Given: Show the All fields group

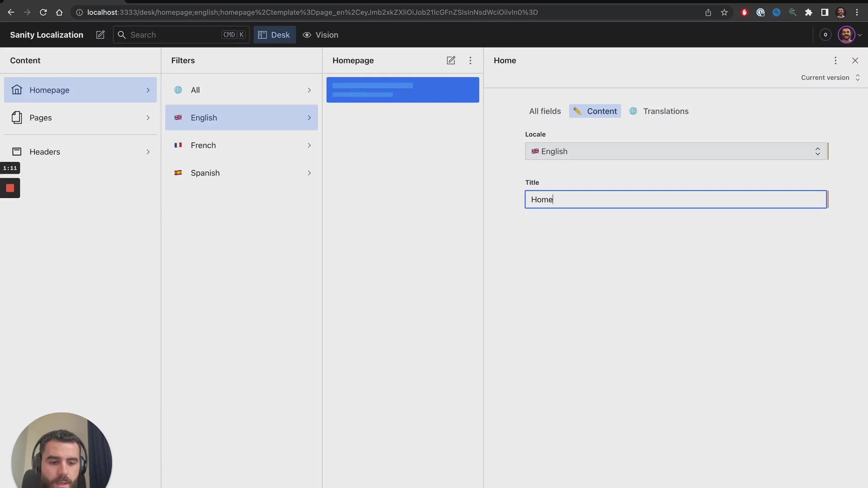Looking at the screenshot, I should (x=545, y=111).
